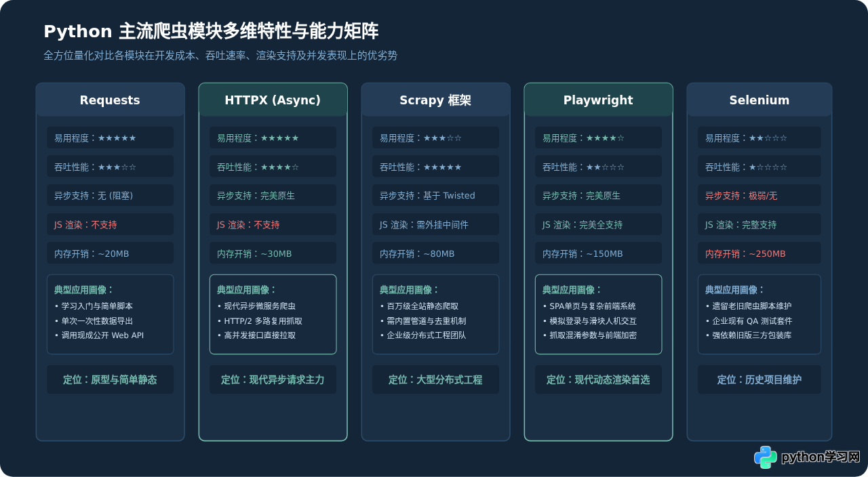This screenshot has height=477, width=868.
Task: Select bullet '抓取混淆参数与前端加密'
Action: (x=590, y=335)
